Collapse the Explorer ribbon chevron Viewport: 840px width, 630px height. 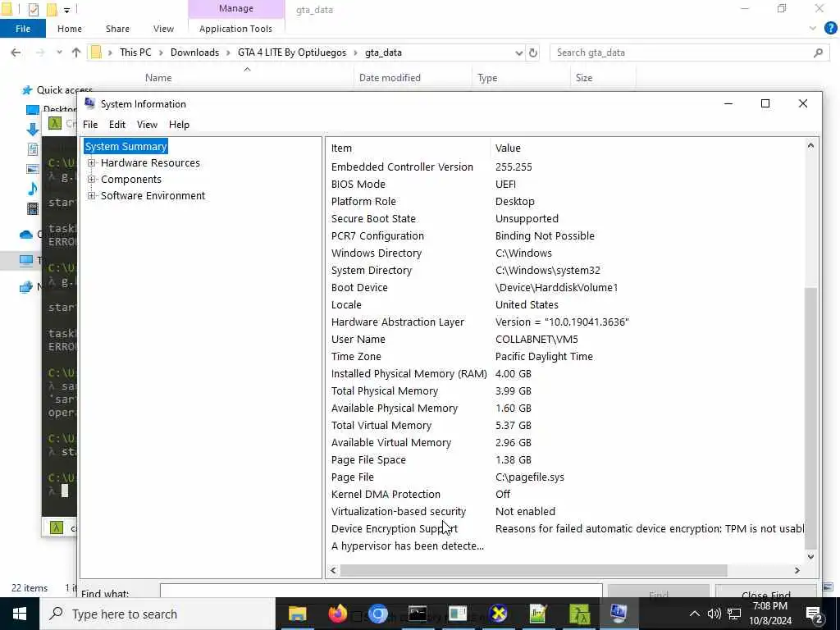pyautogui.click(x=813, y=29)
